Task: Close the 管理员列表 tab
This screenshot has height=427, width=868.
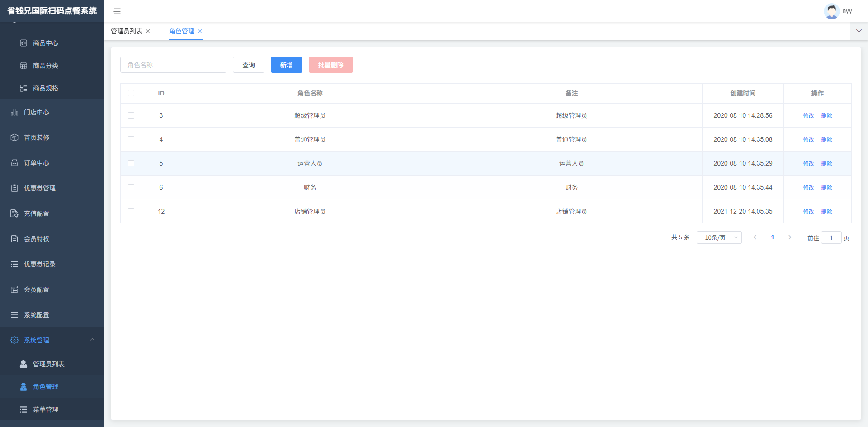Action: 148,31
